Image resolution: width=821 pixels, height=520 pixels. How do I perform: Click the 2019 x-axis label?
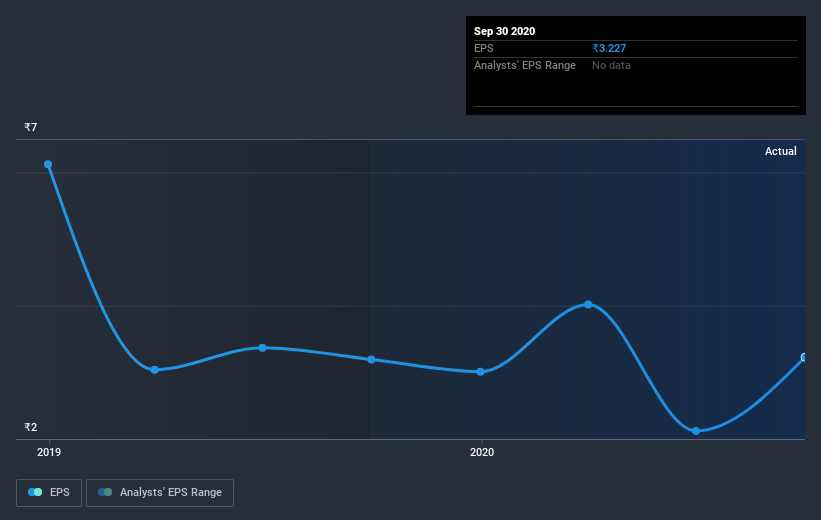[x=49, y=452]
